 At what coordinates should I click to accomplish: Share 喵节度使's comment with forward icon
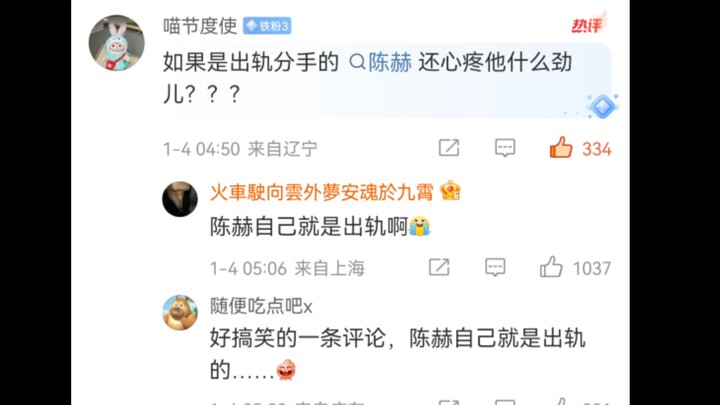tap(449, 148)
